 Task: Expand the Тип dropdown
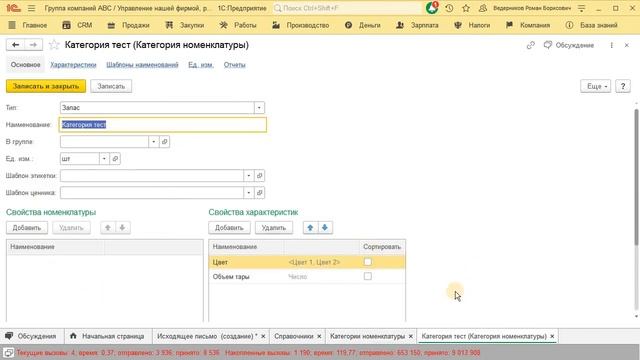(x=259, y=108)
